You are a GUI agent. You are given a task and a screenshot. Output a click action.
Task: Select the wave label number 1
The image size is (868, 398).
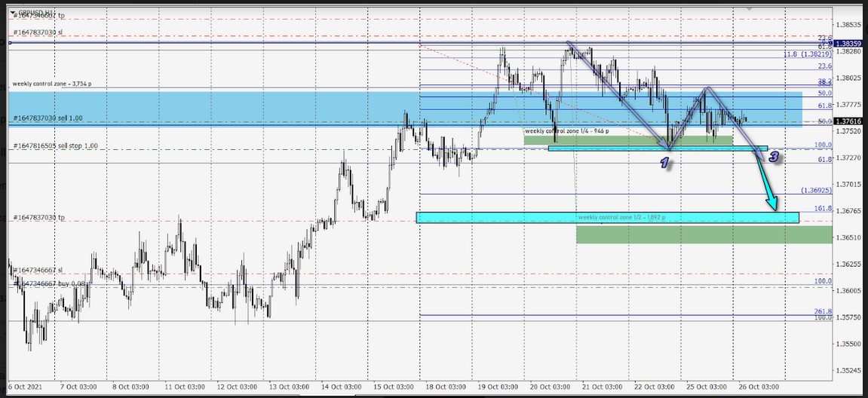(x=666, y=163)
